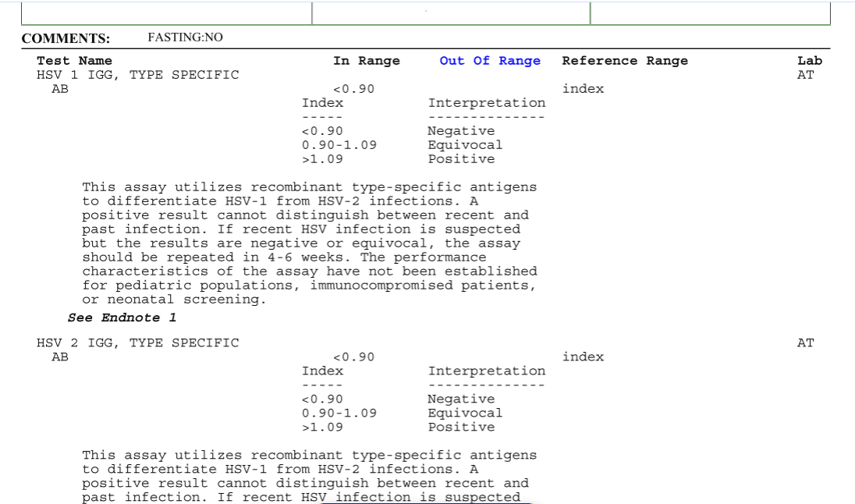
Task: Select the Test Name column header
Action: (x=74, y=61)
